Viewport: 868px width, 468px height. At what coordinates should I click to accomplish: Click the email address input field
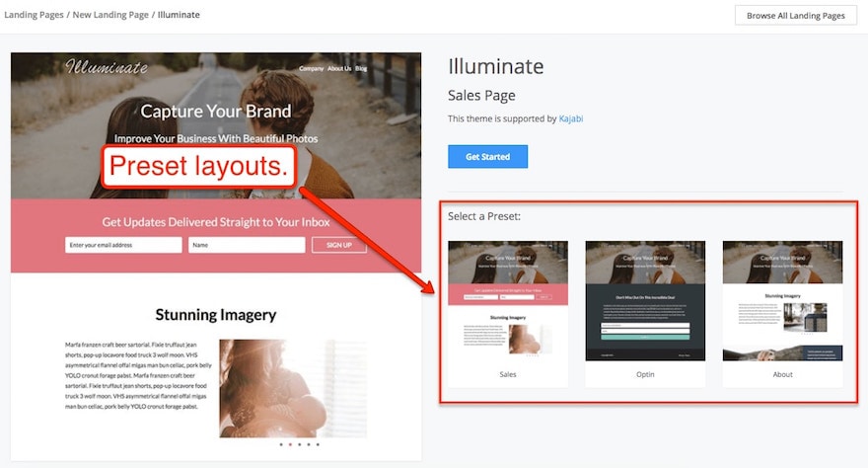(x=123, y=245)
